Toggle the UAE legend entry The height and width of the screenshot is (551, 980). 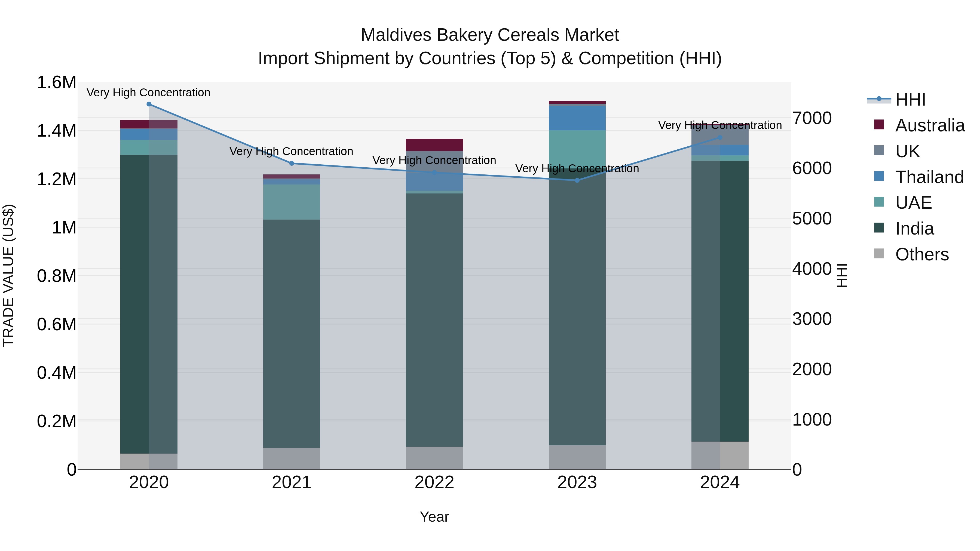903,203
